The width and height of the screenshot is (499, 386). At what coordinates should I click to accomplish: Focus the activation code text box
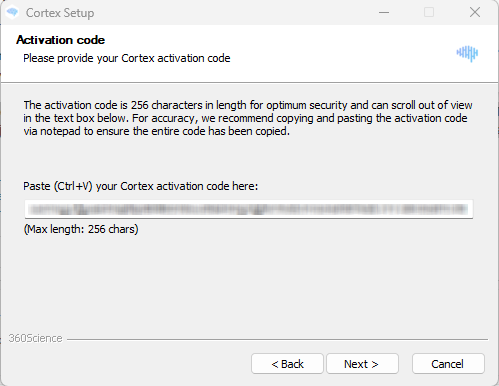(249, 209)
